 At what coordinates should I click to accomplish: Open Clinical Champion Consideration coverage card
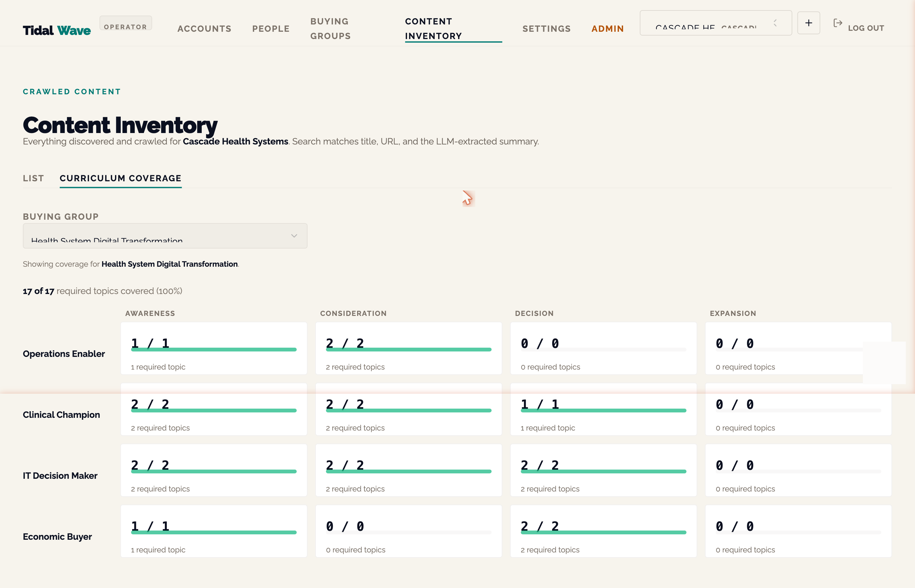pos(408,409)
